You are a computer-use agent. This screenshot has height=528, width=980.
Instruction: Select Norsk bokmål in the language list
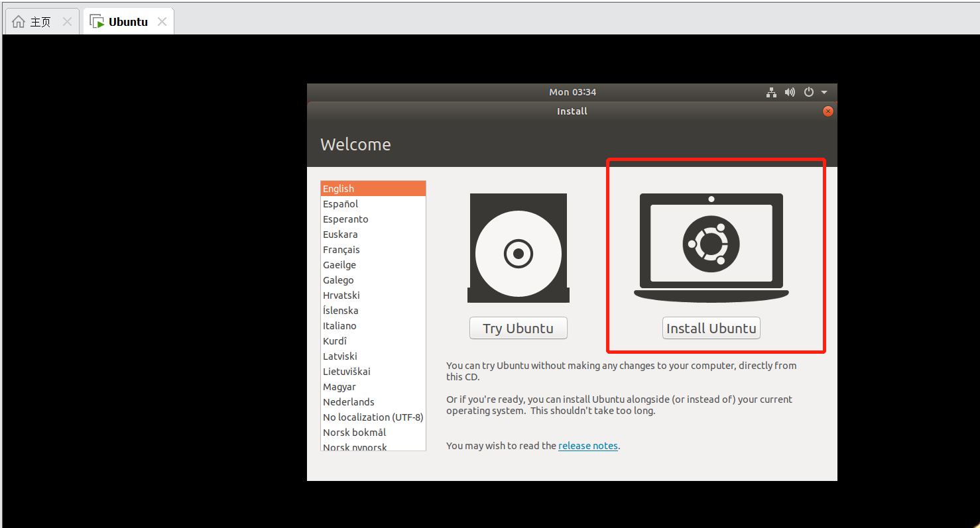tap(373, 433)
